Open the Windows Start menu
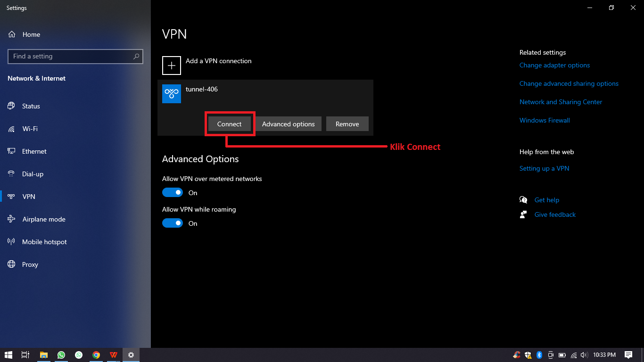Viewport: 644px width, 362px height. coord(8,355)
